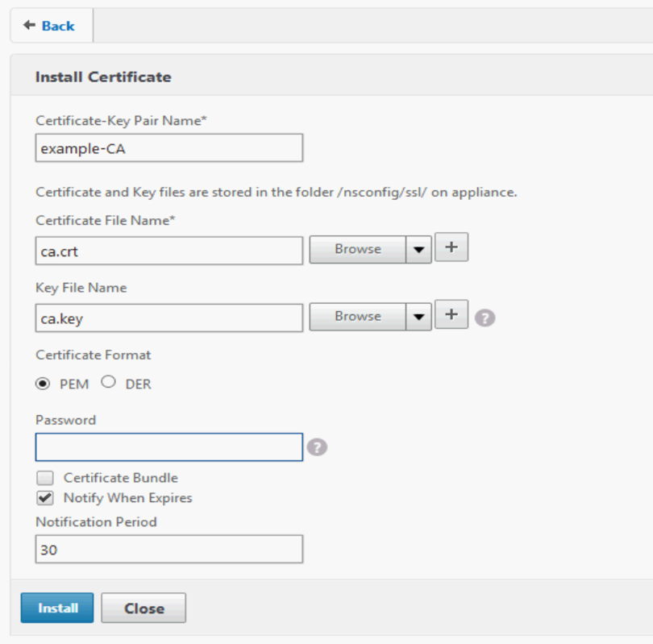
Task: Go back using the Back arrow
Action: [x=49, y=26]
